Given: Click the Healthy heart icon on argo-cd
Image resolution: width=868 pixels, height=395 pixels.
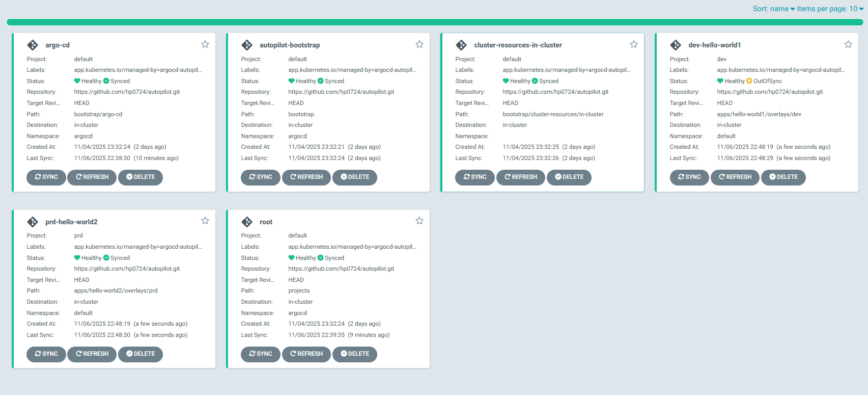Looking at the screenshot, I should (77, 81).
